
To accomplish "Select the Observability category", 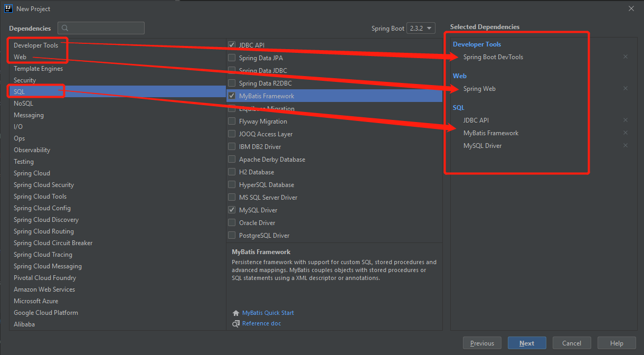I will (117, 150).
